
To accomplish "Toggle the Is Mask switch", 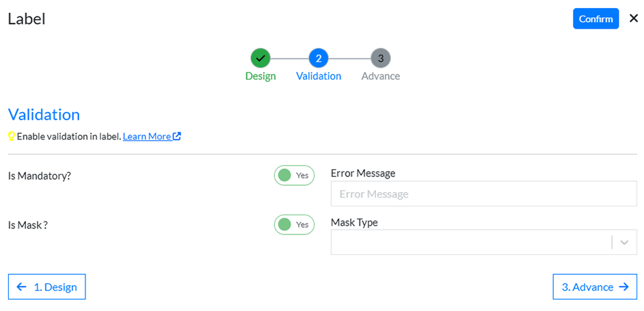I will click(294, 225).
